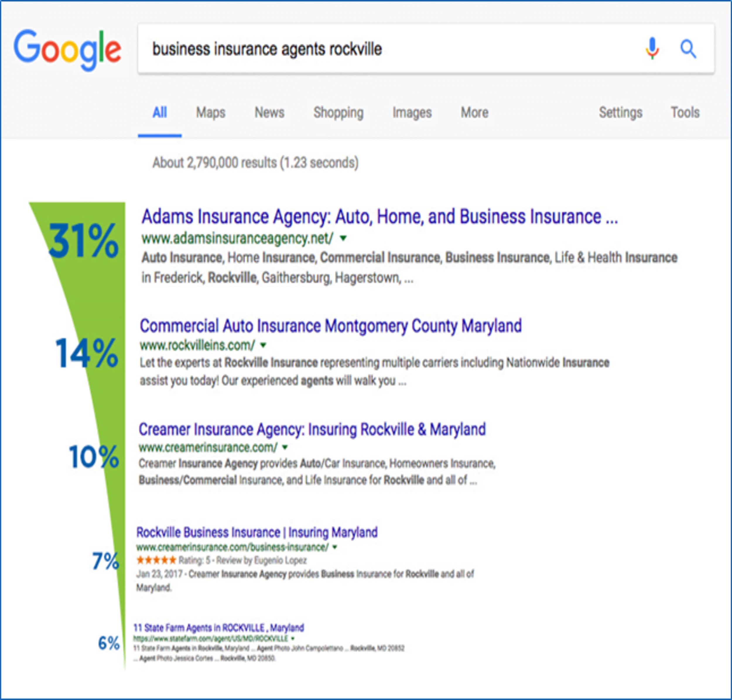732x700 pixels.
Task: Open the Shopping results tab
Action: point(338,113)
